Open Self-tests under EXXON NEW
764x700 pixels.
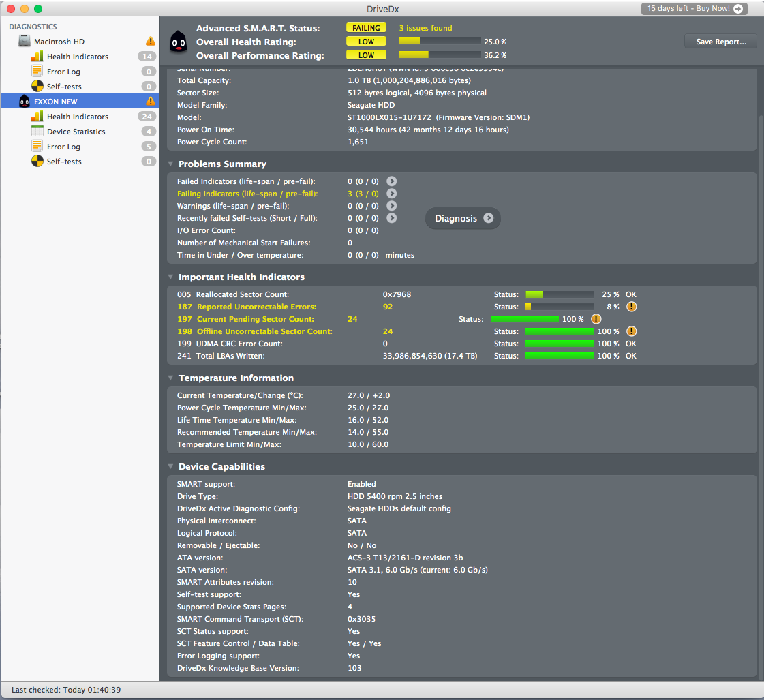click(x=64, y=162)
